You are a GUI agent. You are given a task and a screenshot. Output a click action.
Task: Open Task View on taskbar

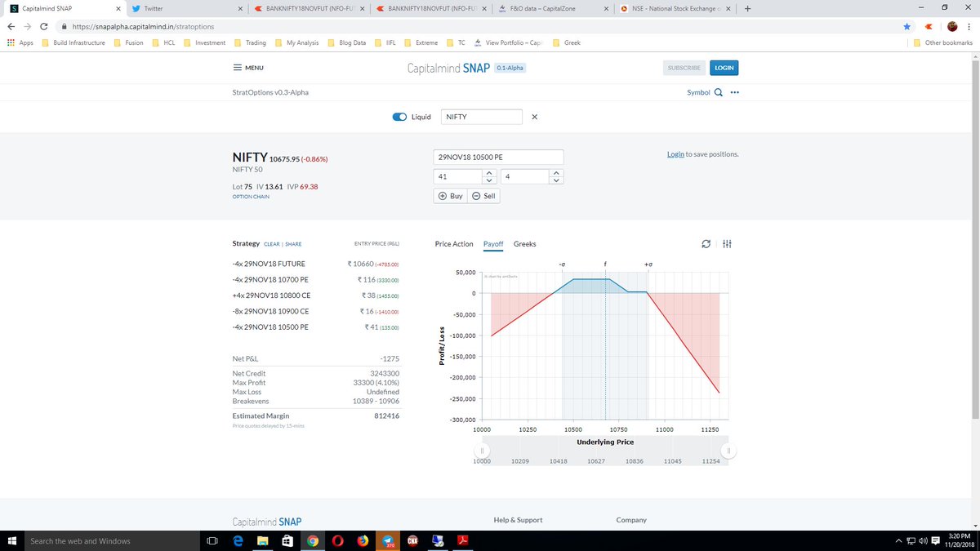click(x=212, y=540)
